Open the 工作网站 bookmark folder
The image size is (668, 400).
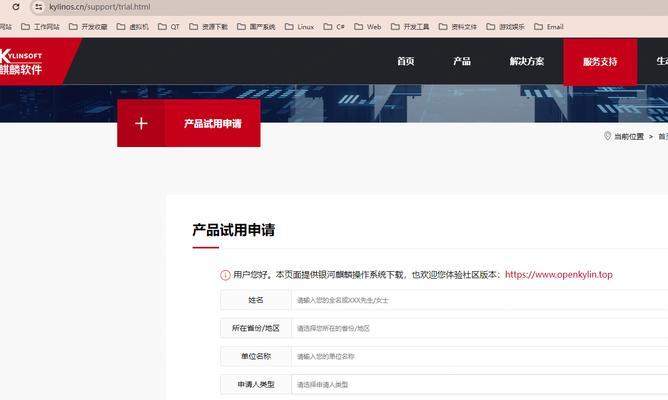40,27
